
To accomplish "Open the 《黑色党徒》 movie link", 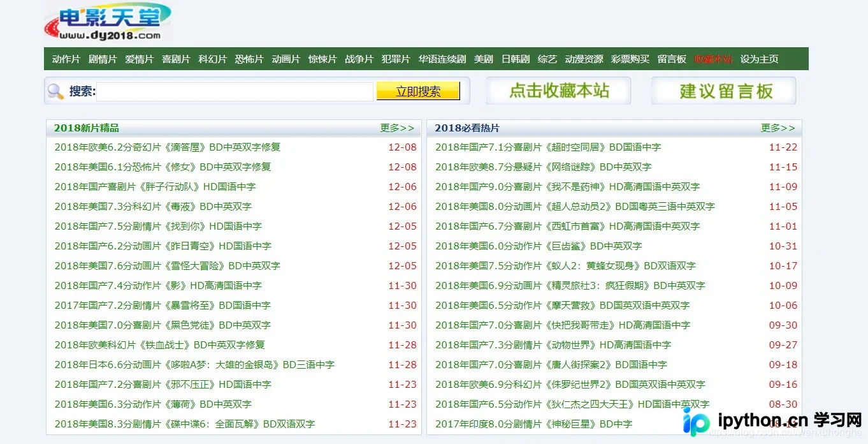I will (x=163, y=325).
